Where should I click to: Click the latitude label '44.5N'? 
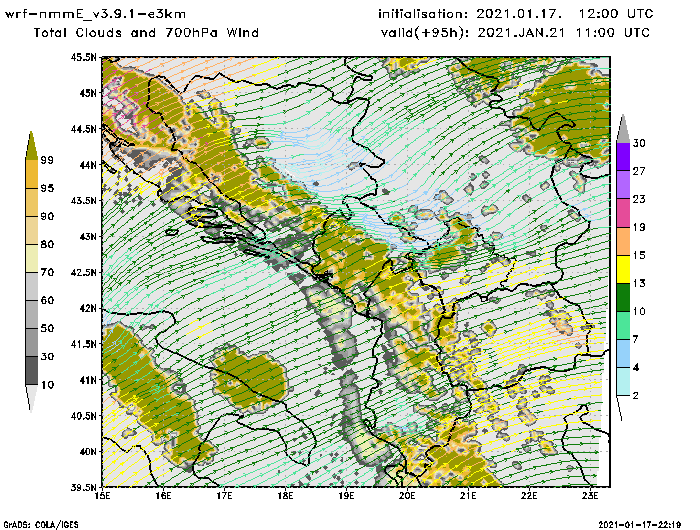point(83,129)
